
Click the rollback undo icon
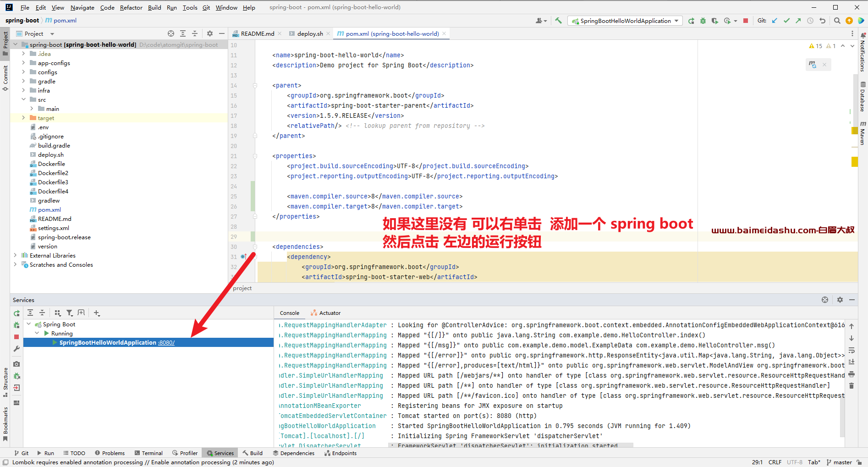point(823,21)
